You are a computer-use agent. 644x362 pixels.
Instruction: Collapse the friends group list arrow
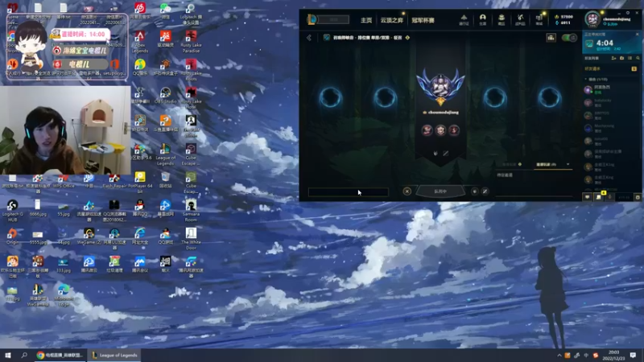point(586,79)
